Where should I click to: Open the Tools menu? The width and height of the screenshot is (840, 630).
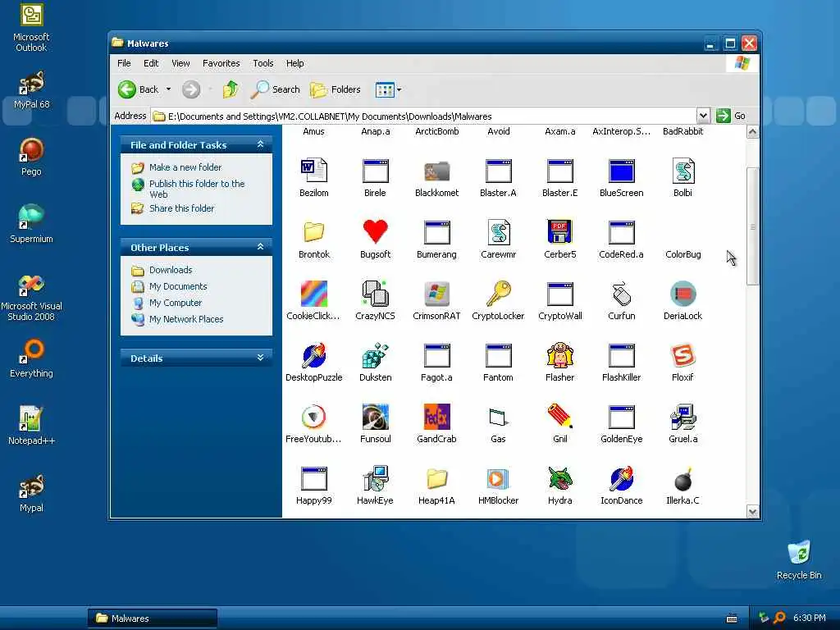pos(263,63)
